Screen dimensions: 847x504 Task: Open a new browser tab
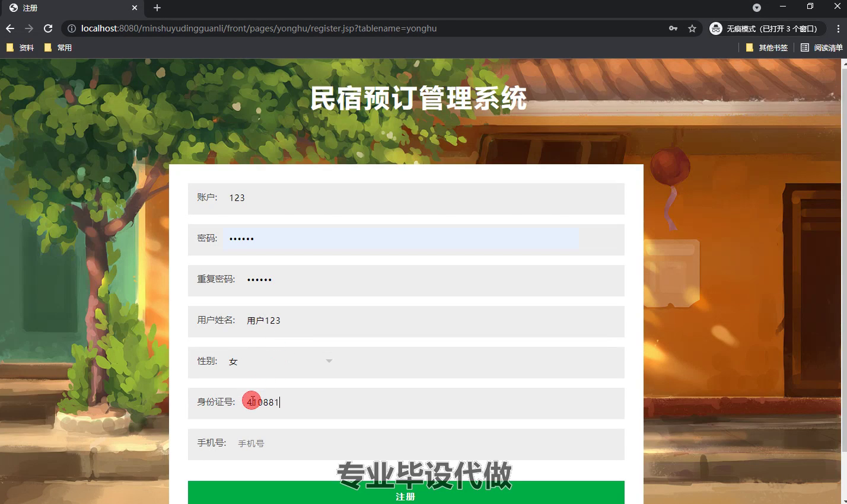point(157,8)
